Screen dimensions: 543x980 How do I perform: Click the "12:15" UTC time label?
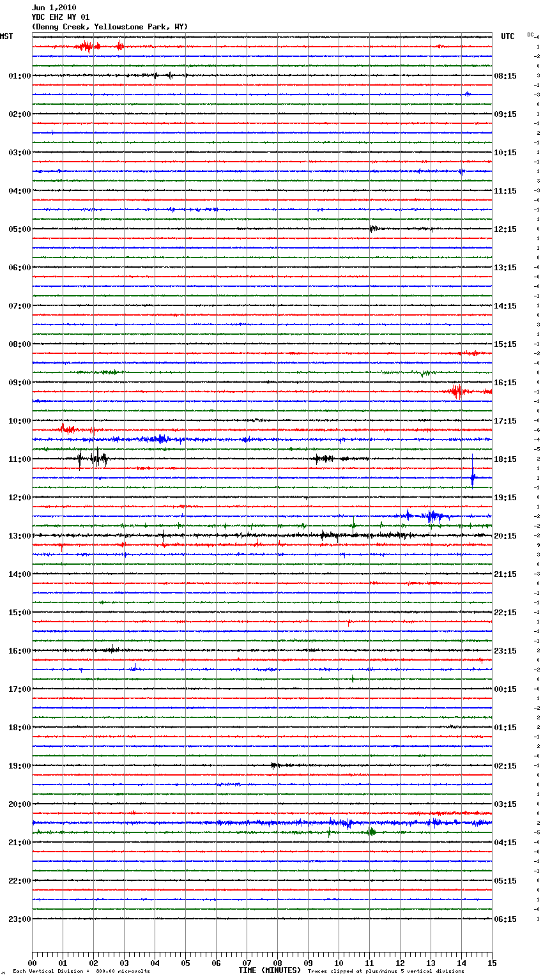point(505,229)
